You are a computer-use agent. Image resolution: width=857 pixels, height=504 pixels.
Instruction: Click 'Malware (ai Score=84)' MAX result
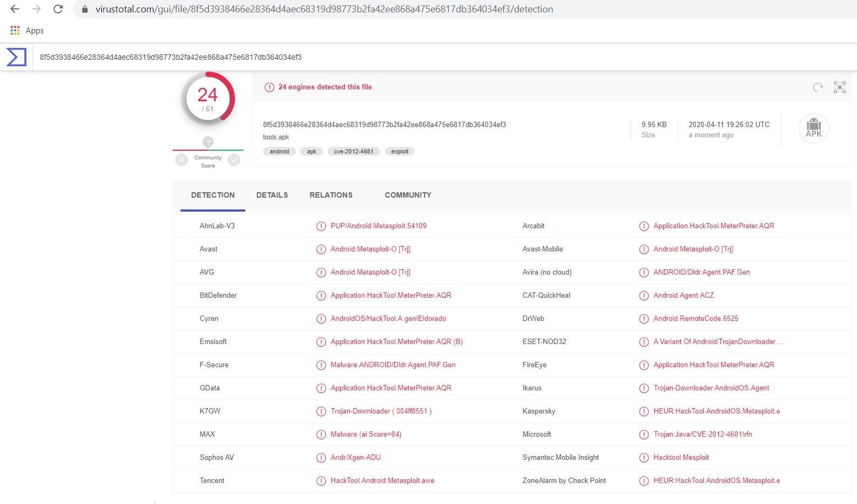366,435
